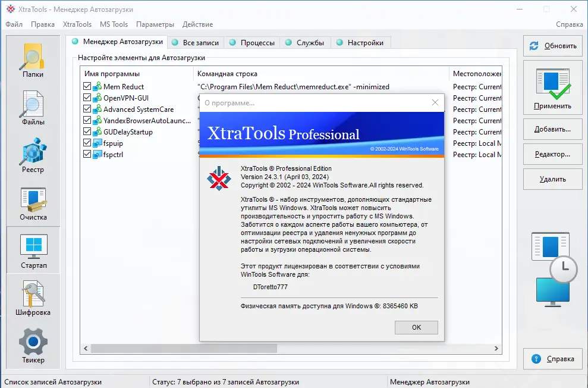Uncheck the GUDelayStartup checkbox
The height and width of the screenshot is (388, 588).
tap(87, 132)
